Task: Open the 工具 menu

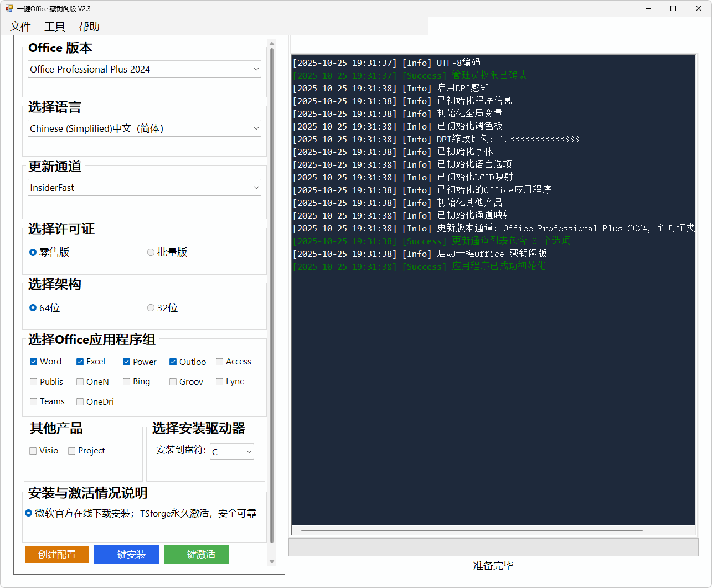Action: pos(54,26)
